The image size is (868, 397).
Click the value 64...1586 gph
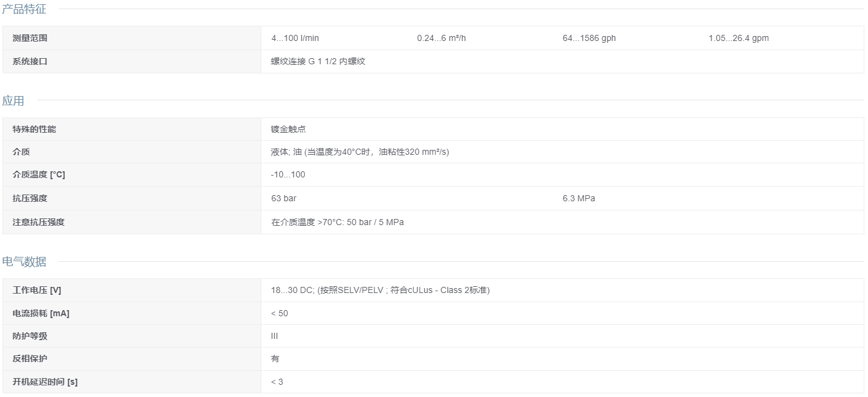(x=589, y=38)
